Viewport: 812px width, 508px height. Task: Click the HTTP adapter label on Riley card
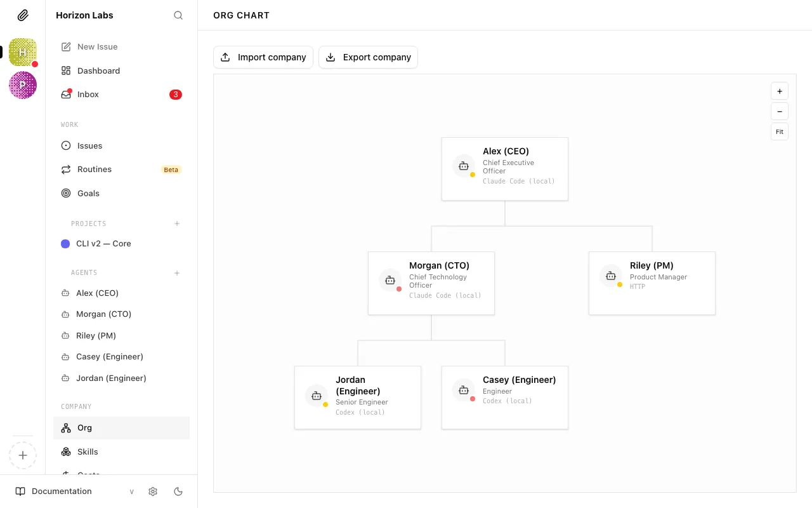[638, 287]
